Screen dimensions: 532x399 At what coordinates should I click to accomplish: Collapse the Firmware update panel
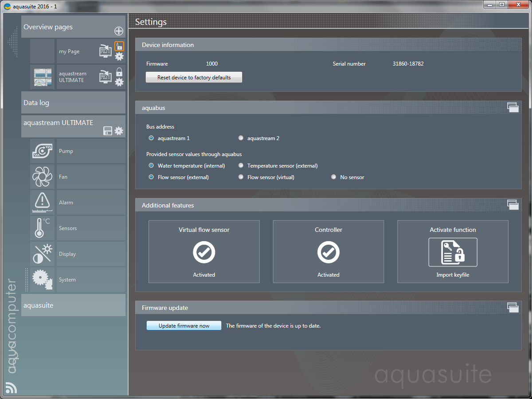(x=513, y=307)
